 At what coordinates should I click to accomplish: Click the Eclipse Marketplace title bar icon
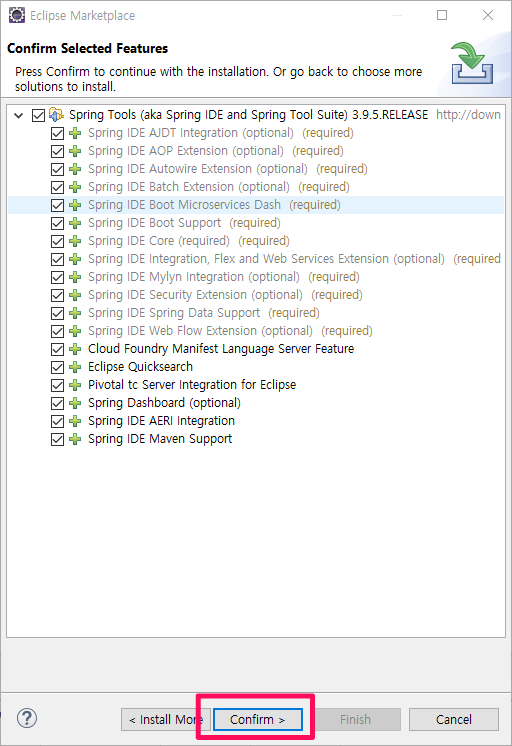pyautogui.click(x=17, y=15)
